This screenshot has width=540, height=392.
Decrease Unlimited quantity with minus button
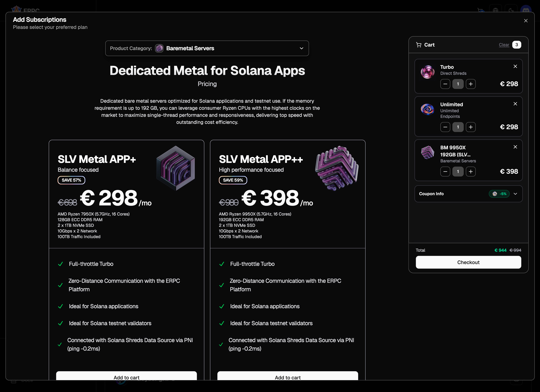445,127
